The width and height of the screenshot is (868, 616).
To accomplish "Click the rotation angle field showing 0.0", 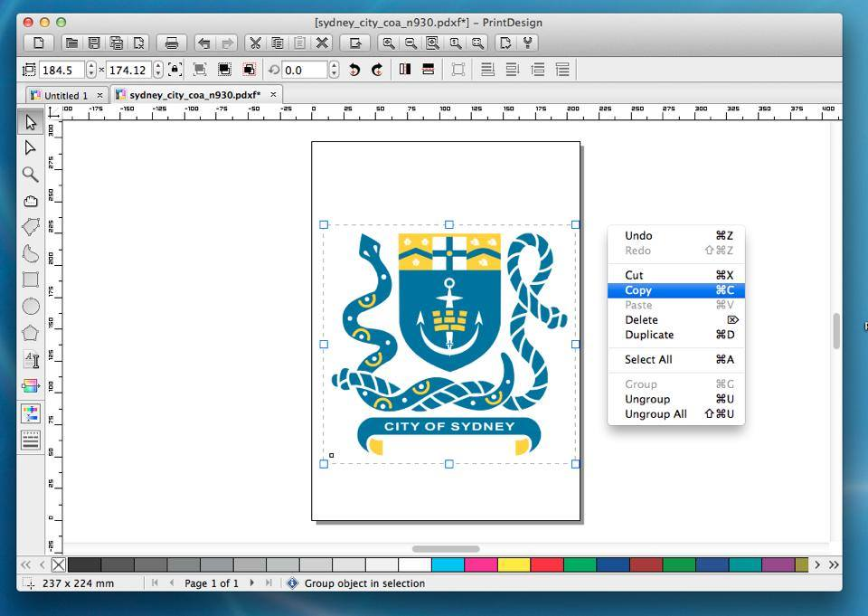I will [x=305, y=70].
